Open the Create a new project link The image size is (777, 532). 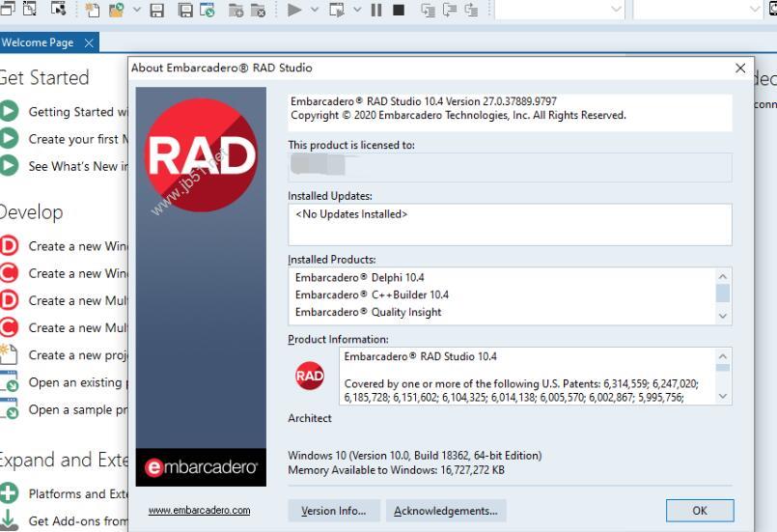point(78,355)
